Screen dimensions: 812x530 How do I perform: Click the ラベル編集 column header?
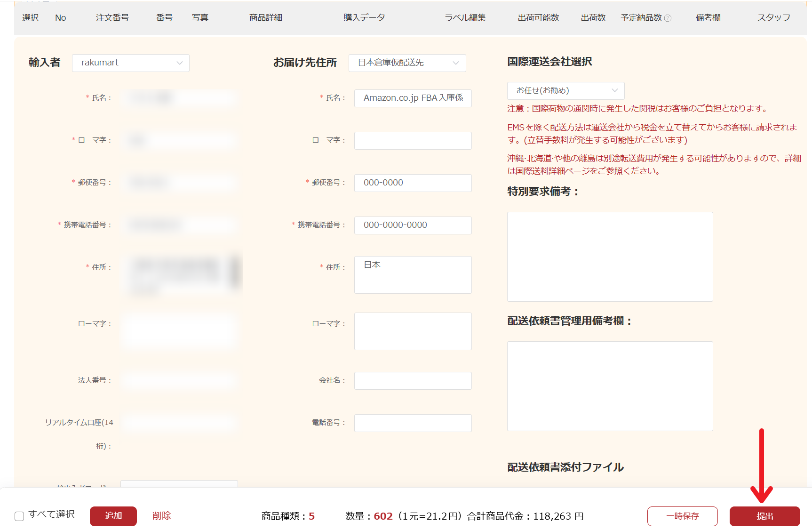[x=465, y=18]
